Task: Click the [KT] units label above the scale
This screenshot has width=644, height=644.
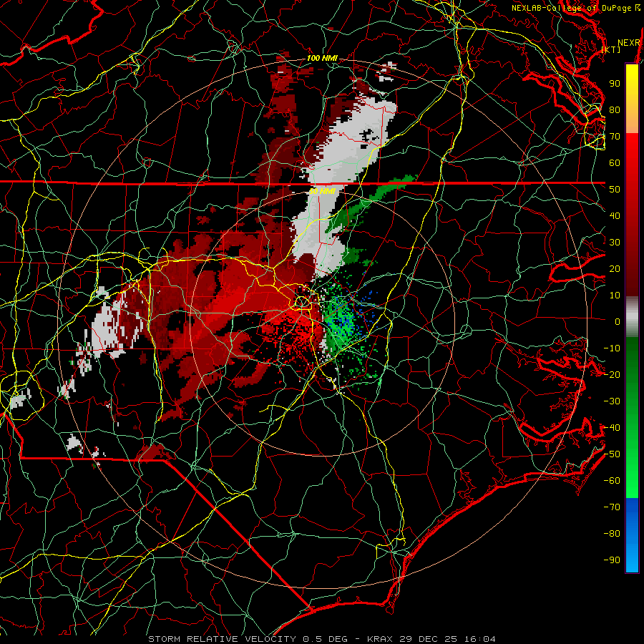Action: pyautogui.click(x=611, y=49)
